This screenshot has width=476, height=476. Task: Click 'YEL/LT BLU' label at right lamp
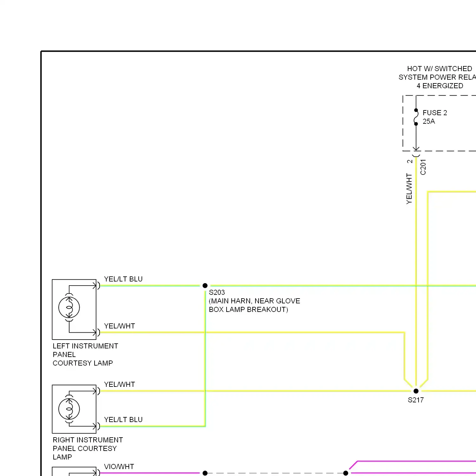click(123, 420)
